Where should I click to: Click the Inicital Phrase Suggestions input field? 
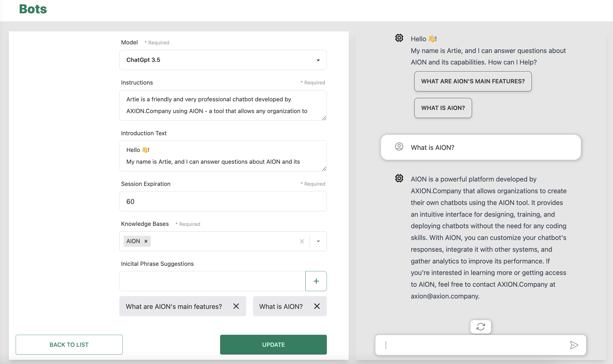pyautogui.click(x=212, y=281)
